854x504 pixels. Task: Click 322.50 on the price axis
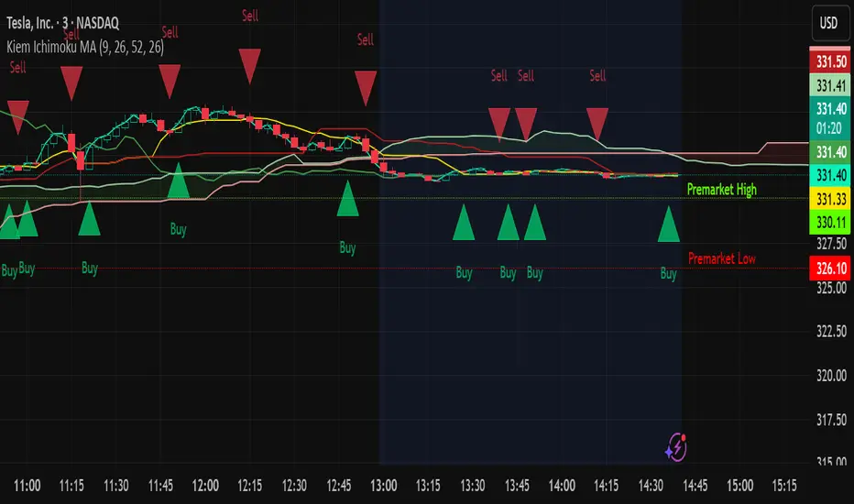831,332
